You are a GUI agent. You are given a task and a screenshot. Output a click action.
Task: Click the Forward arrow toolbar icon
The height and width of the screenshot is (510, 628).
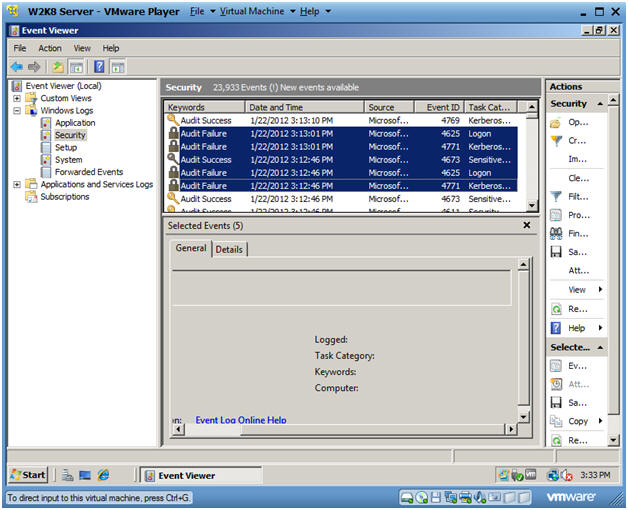point(34,67)
